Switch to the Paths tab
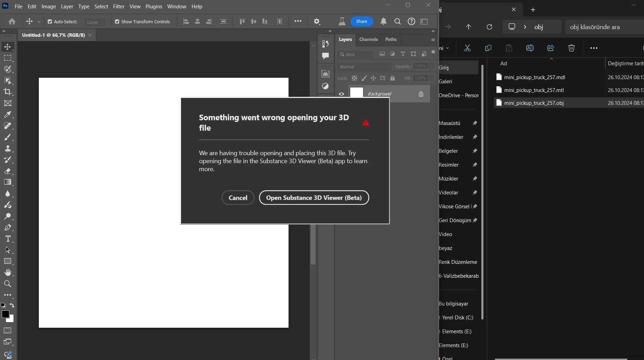The width and height of the screenshot is (644, 360). [x=391, y=40]
